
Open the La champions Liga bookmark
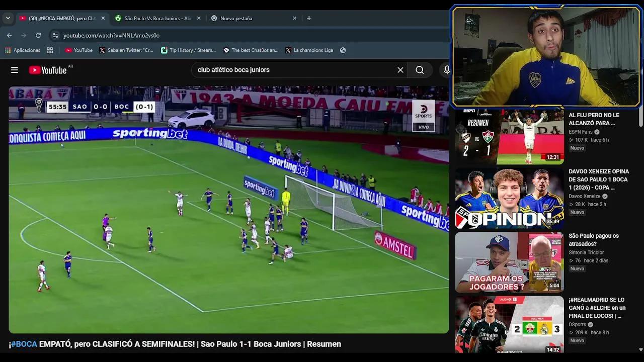click(309, 50)
